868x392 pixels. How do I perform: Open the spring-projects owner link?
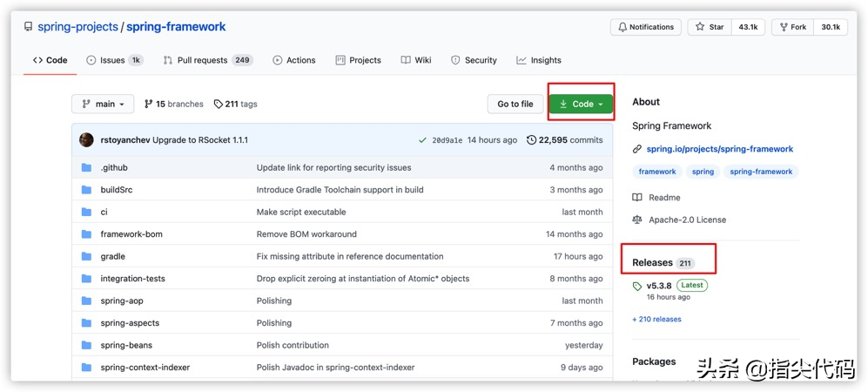pyautogui.click(x=77, y=27)
